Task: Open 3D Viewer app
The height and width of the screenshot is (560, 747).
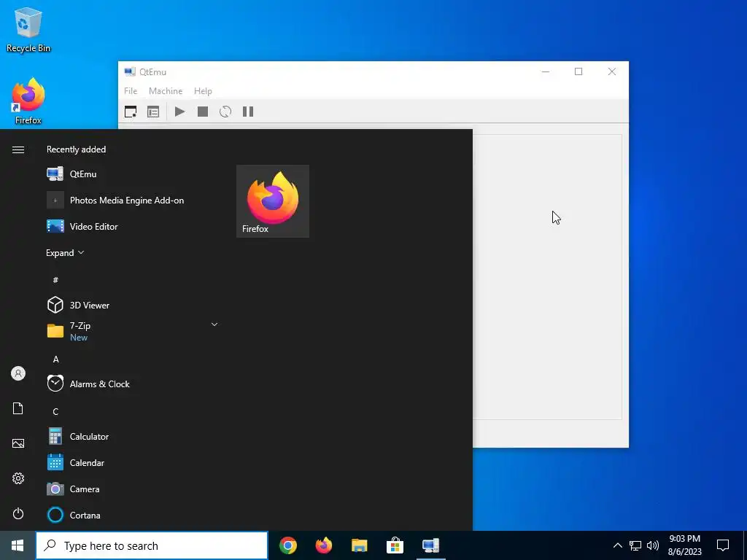Action: coord(133,305)
